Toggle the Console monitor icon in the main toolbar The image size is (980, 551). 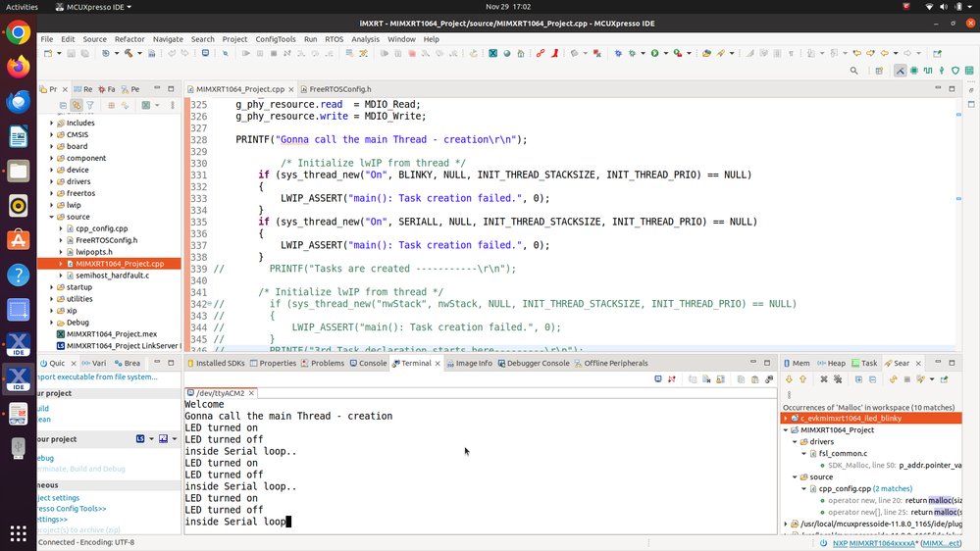pos(205,54)
